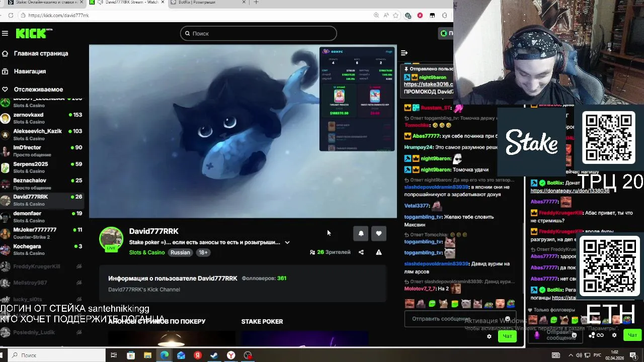Open the STAKE POKER panel heading
The width and height of the screenshot is (644, 362).
pos(262,322)
